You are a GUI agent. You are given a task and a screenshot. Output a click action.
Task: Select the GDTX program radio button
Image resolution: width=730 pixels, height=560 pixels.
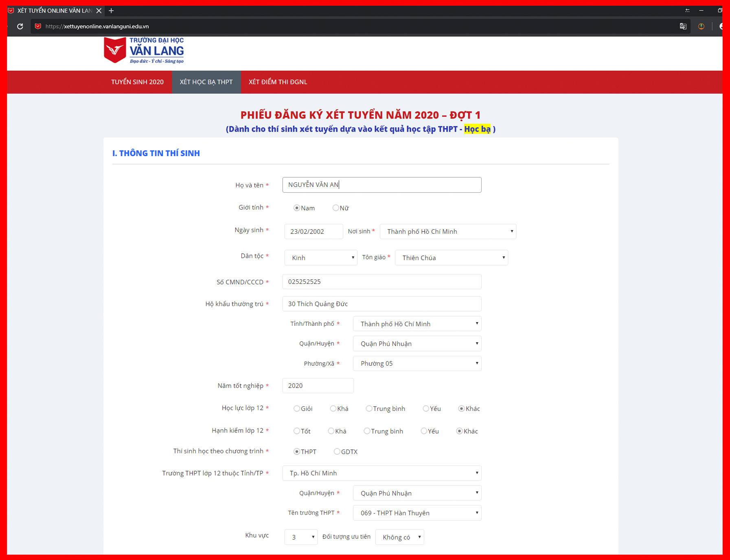click(x=337, y=451)
